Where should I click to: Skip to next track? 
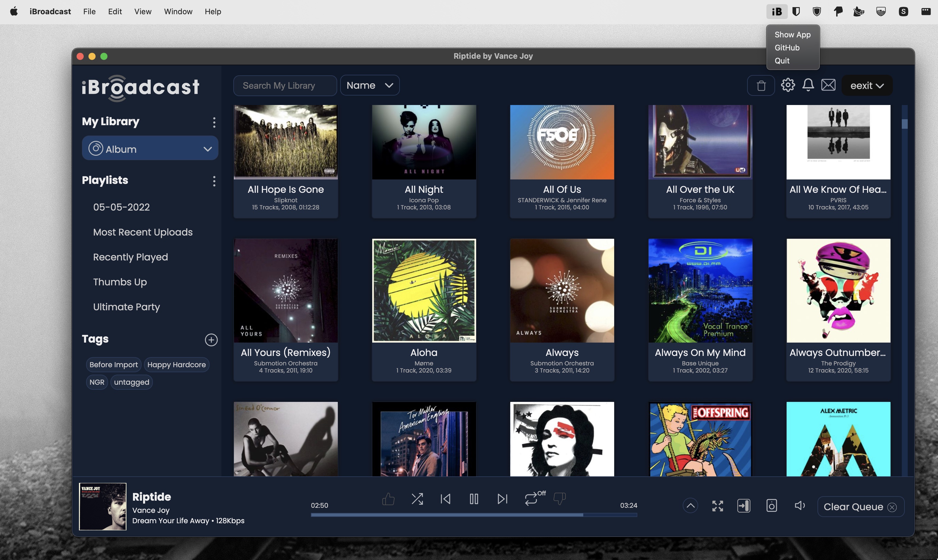(x=502, y=499)
